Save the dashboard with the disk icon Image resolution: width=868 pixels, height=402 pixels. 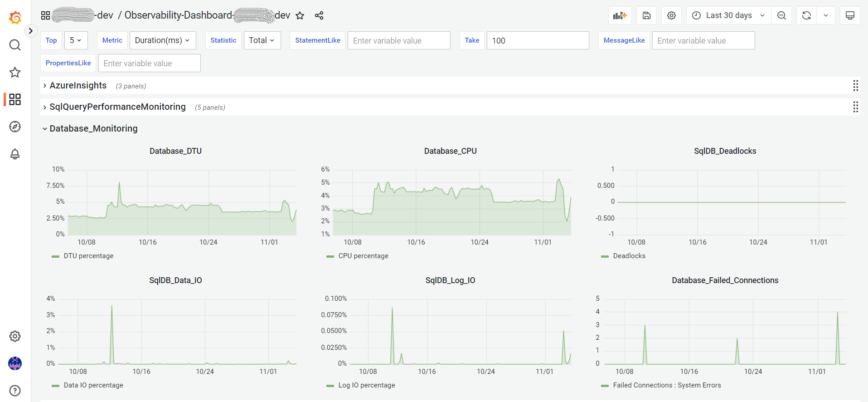click(x=646, y=15)
